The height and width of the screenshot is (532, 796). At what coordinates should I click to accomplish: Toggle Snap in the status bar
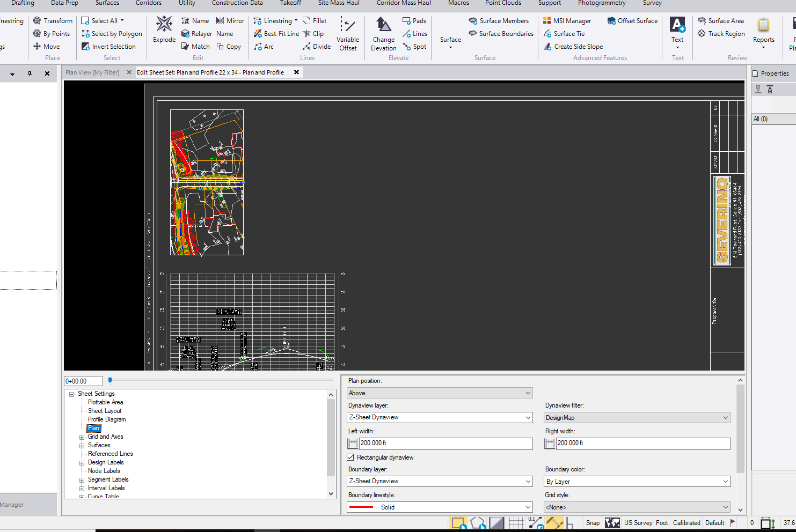[x=592, y=522]
